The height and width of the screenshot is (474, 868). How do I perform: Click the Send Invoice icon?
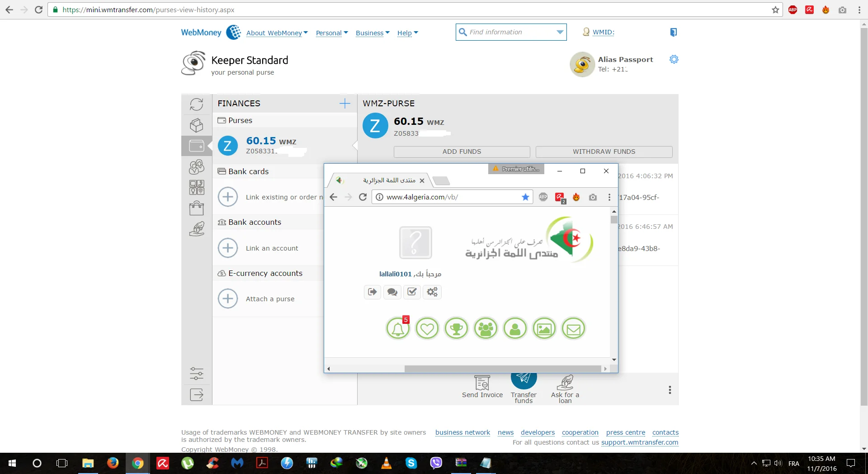482,384
